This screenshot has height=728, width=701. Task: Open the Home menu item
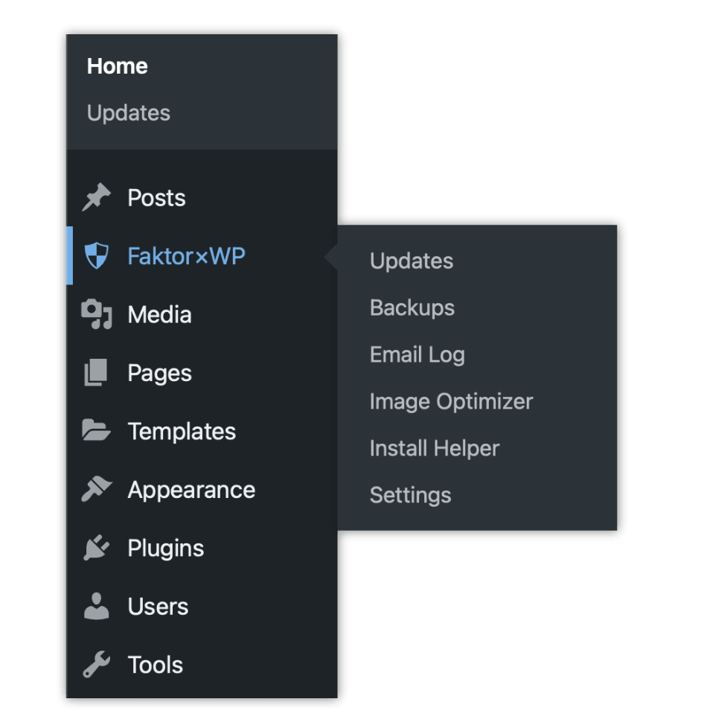pyautogui.click(x=117, y=66)
